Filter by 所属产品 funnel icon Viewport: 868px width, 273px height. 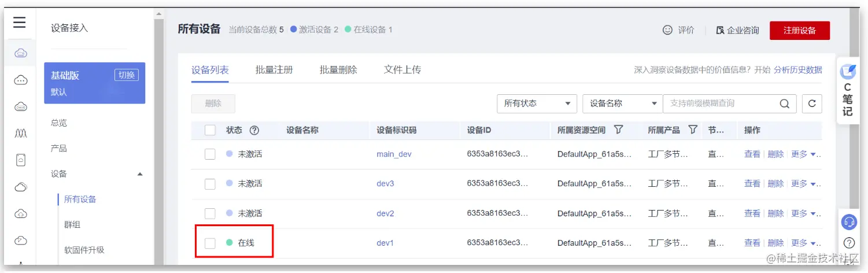click(693, 130)
